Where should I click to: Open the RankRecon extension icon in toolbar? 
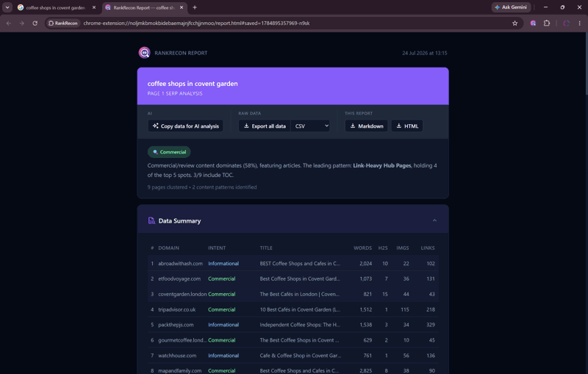(x=533, y=24)
